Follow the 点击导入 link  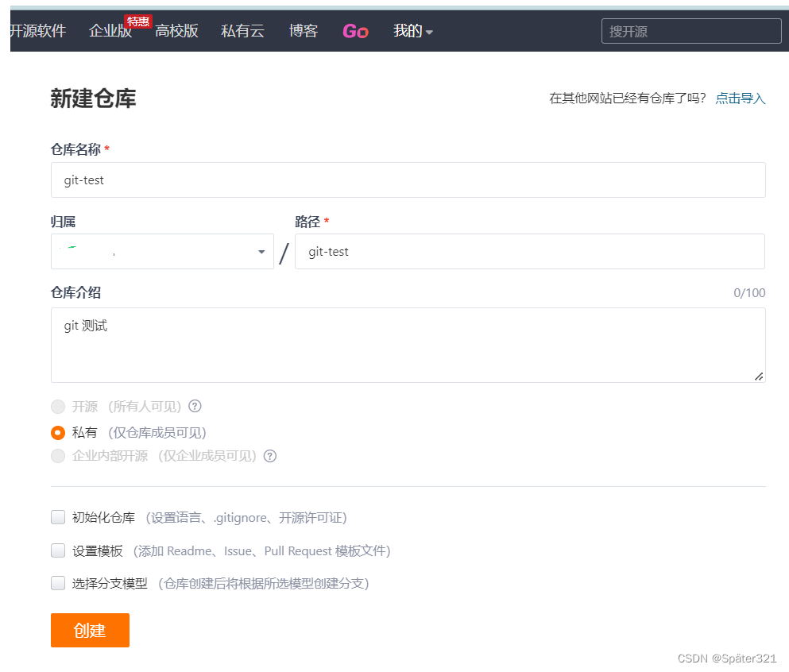741,98
